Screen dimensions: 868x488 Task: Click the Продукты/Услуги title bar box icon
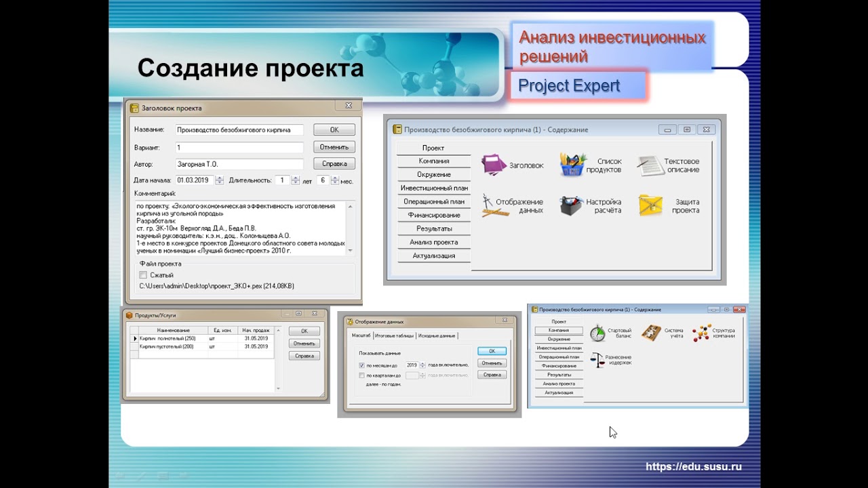[130, 314]
